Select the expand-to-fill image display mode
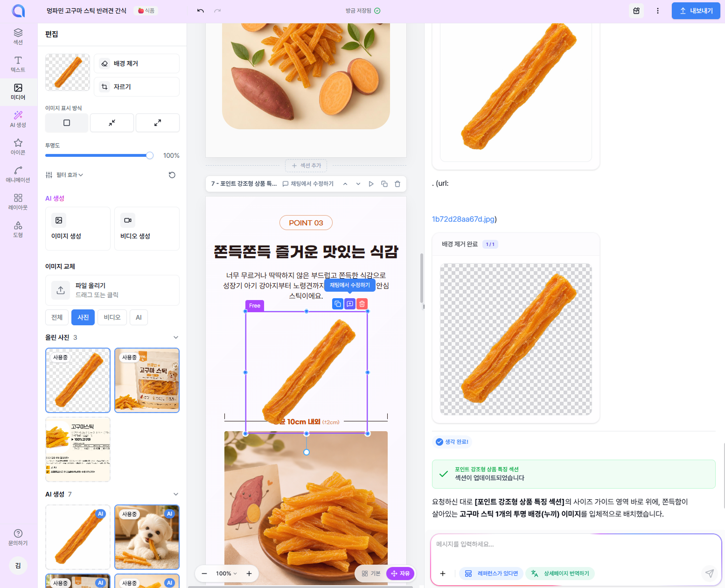Viewport: 725px width, 588px height. tap(158, 123)
